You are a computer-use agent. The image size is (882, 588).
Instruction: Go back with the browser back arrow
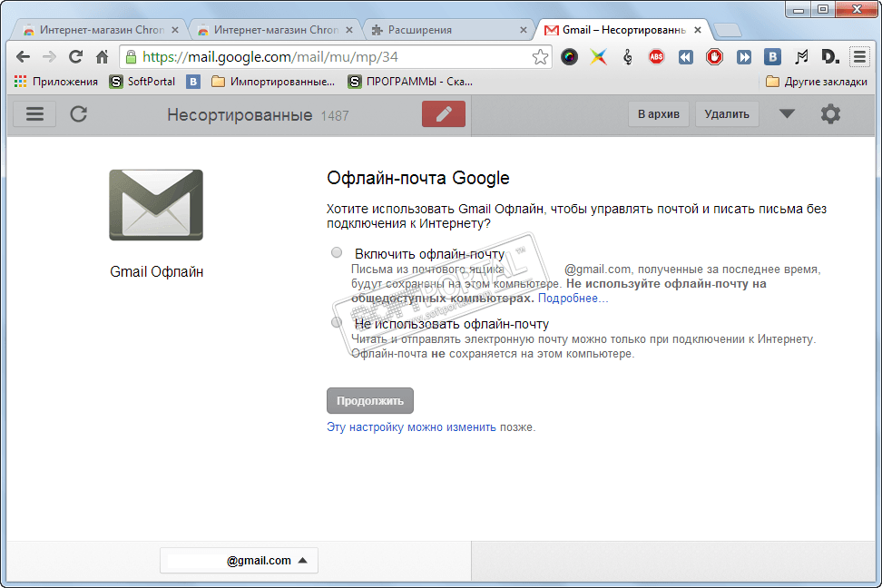(23, 57)
